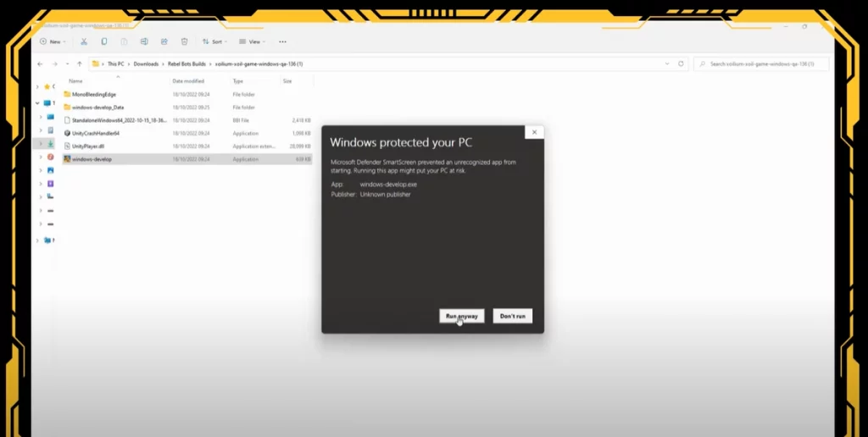Click the Delete trash can icon
The height and width of the screenshot is (437, 868).
(184, 41)
